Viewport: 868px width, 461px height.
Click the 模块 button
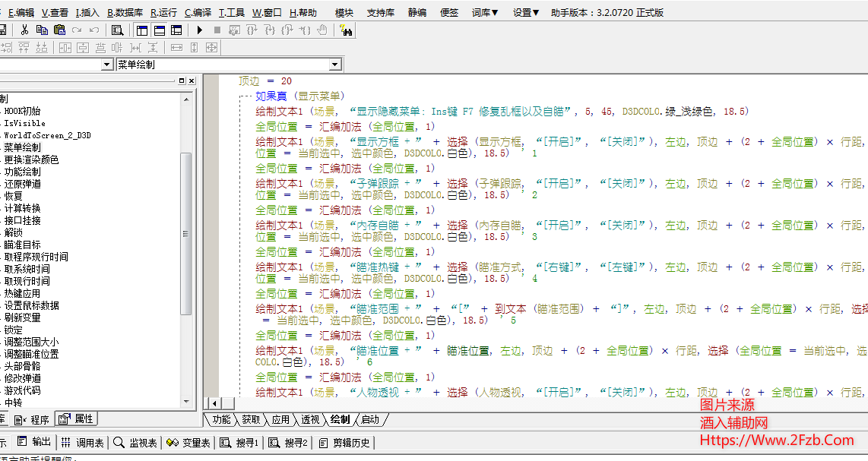point(344,12)
